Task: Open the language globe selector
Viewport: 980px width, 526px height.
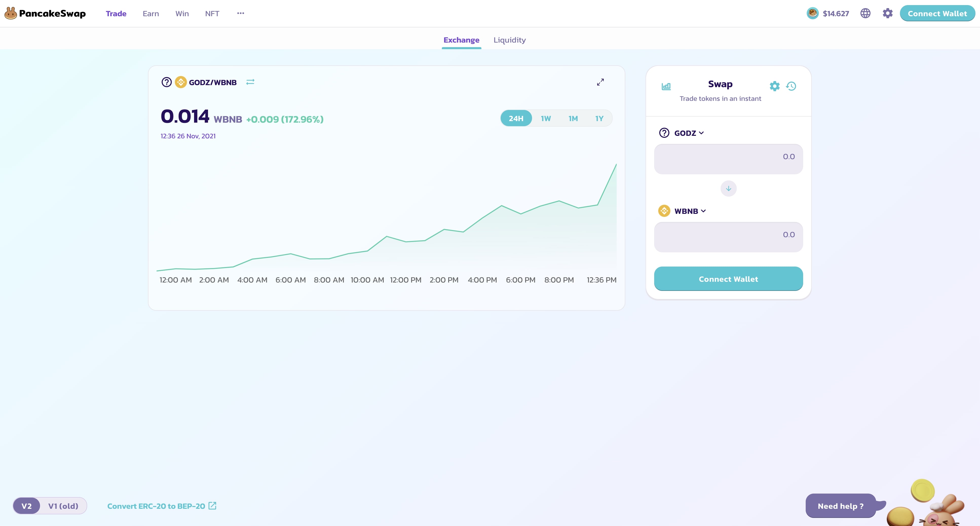Action: [x=865, y=13]
